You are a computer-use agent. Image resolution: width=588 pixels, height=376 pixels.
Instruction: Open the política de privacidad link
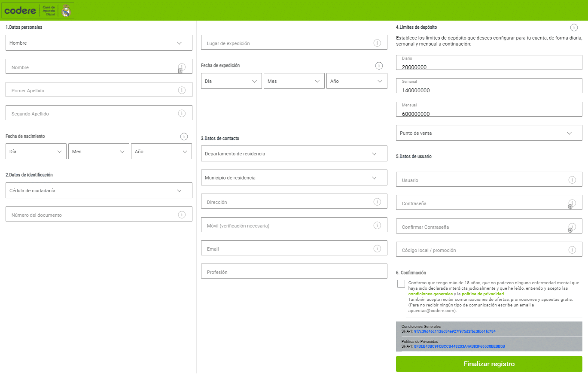(483, 293)
